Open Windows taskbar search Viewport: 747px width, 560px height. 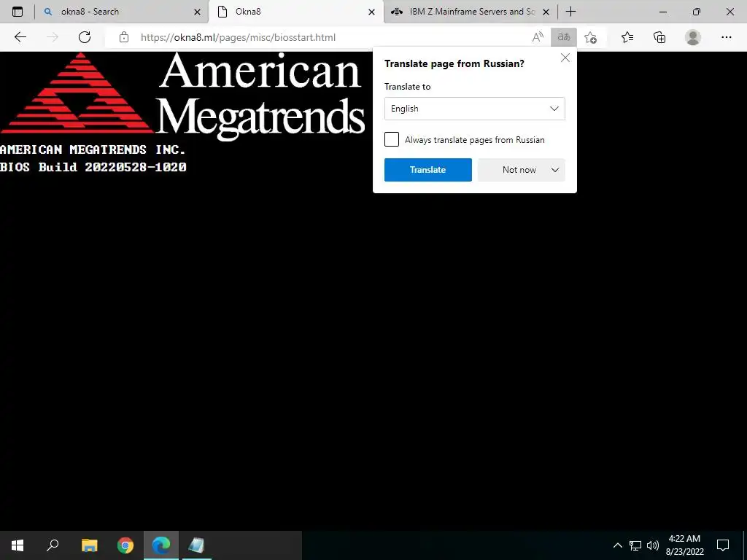53,545
